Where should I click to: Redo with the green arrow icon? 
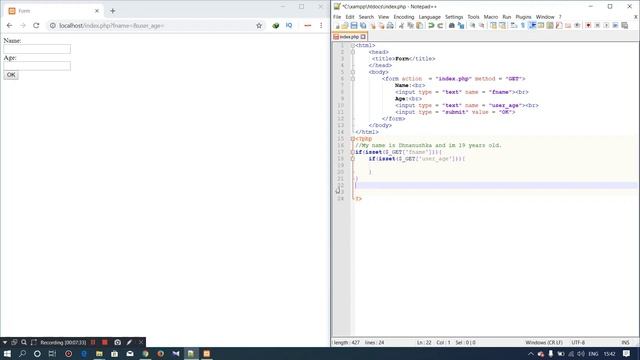[x=440, y=26]
